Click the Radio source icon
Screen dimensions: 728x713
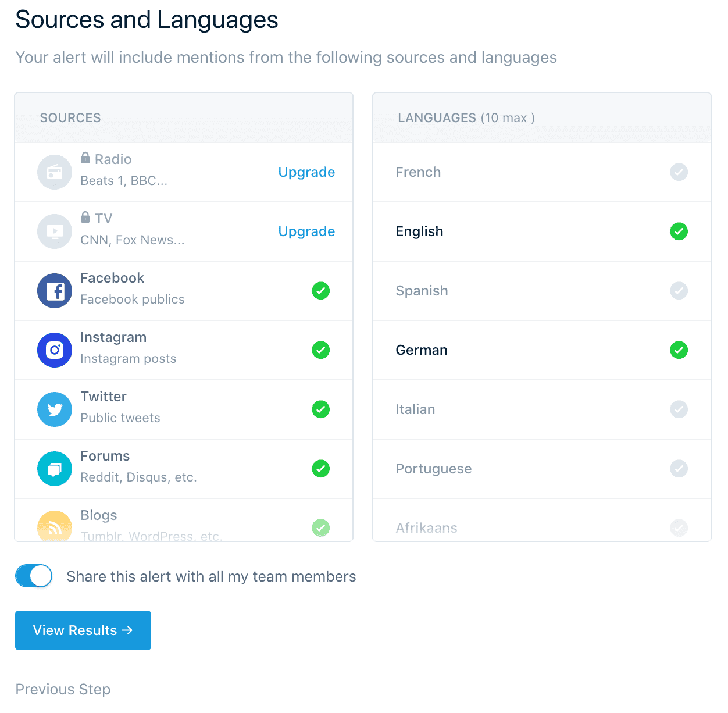55,172
